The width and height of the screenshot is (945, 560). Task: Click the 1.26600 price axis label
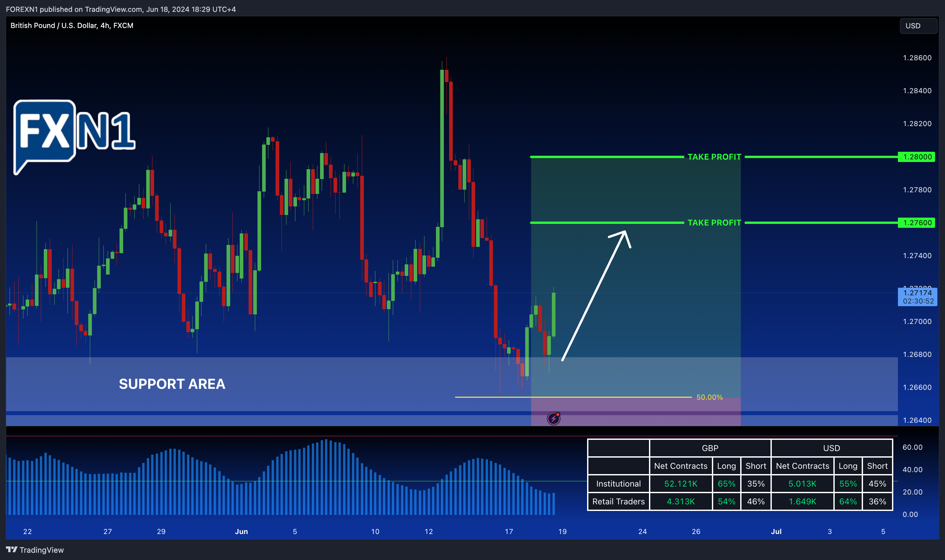pyautogui.click(x=917, y=387)
